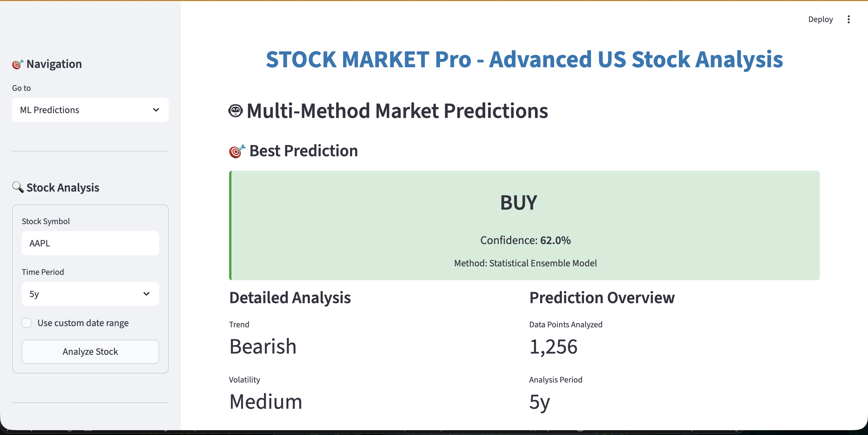The width and height of the screenshot is (868, 435).
Task: Enable the Use custom date range checkbox
Action: tap(27, 323)
